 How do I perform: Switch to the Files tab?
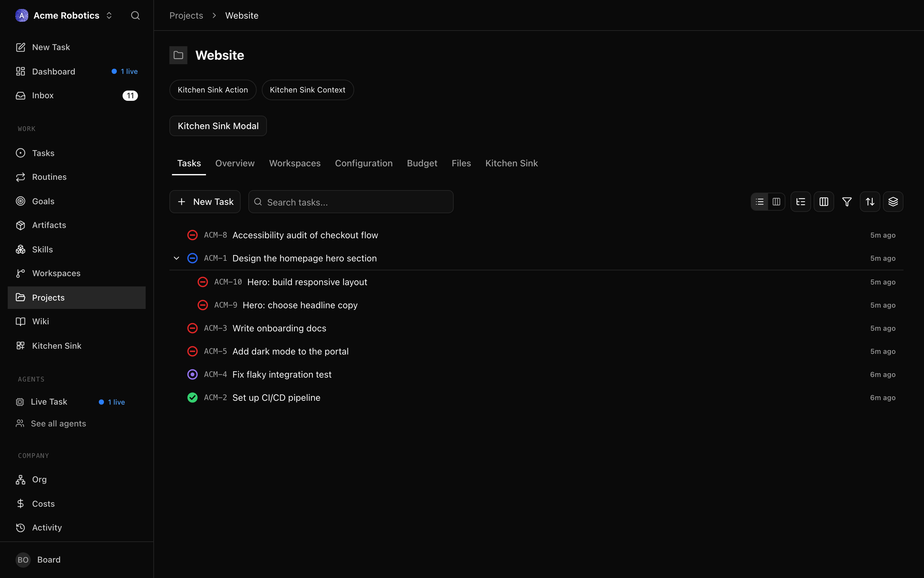pyautogui.click(x=461, y=163)
